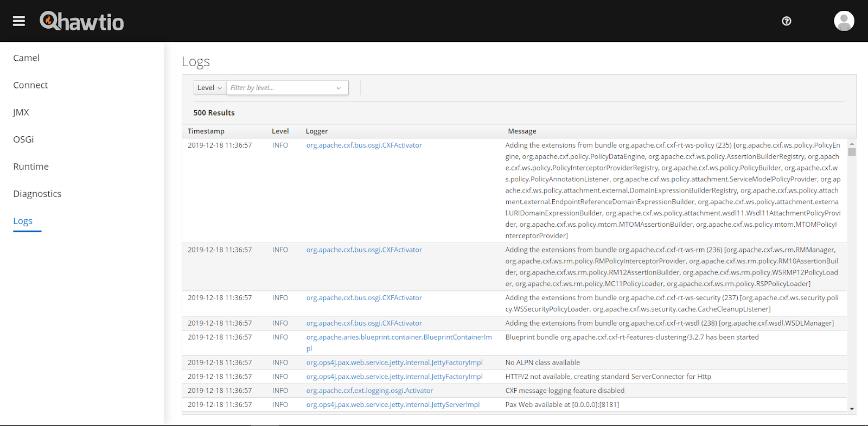Open Runtime in the sidebar

(x=31, y=167)
